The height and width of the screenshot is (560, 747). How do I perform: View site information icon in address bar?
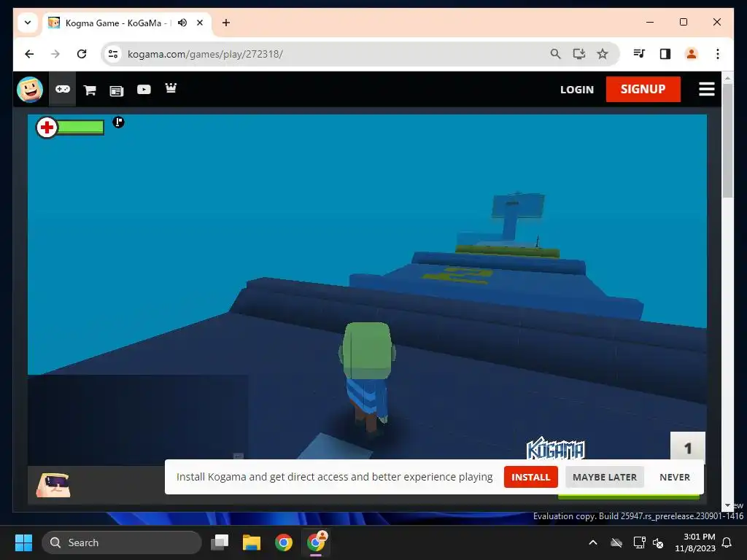pos(113,54)
